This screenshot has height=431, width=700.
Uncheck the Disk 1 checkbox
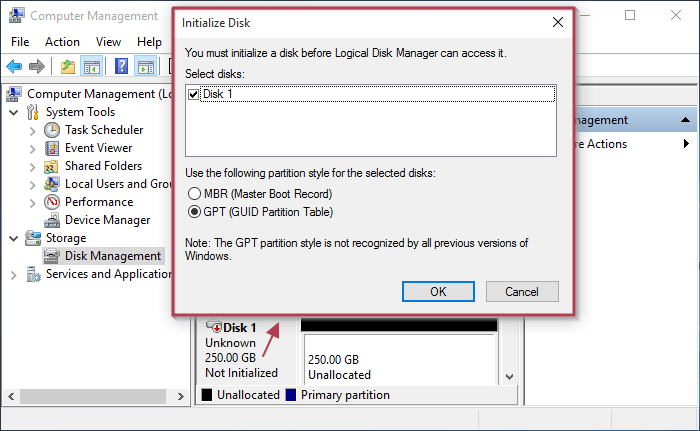(x=194, y=94)
